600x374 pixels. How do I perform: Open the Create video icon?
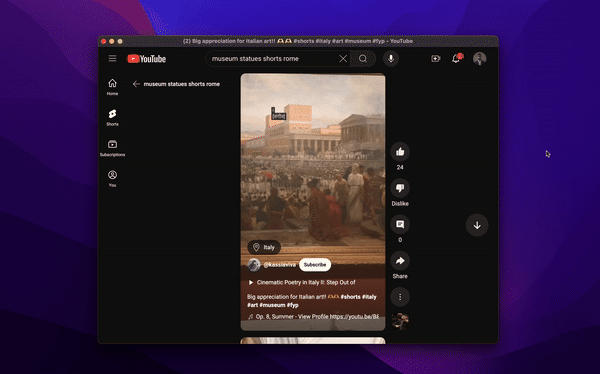435,59
